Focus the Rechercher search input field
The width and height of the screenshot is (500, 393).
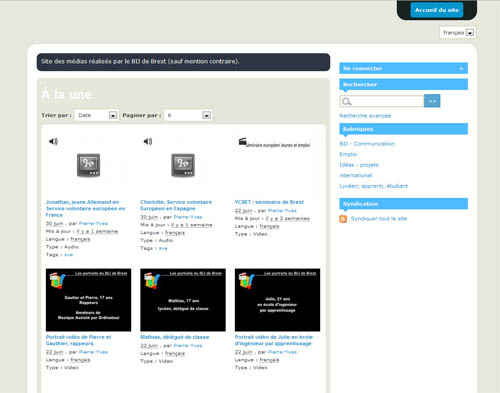pos(382,101)
